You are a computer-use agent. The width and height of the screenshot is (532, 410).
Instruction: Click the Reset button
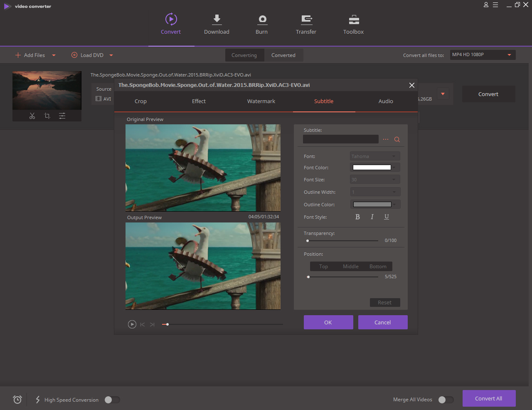(x=385, y=303)
